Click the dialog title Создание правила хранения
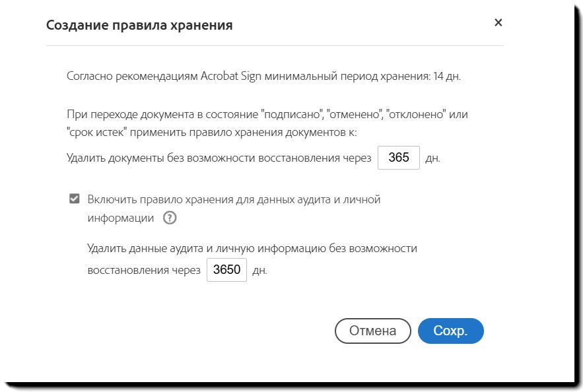The width and height of the screenshot is (583, 392). point(139,26)
